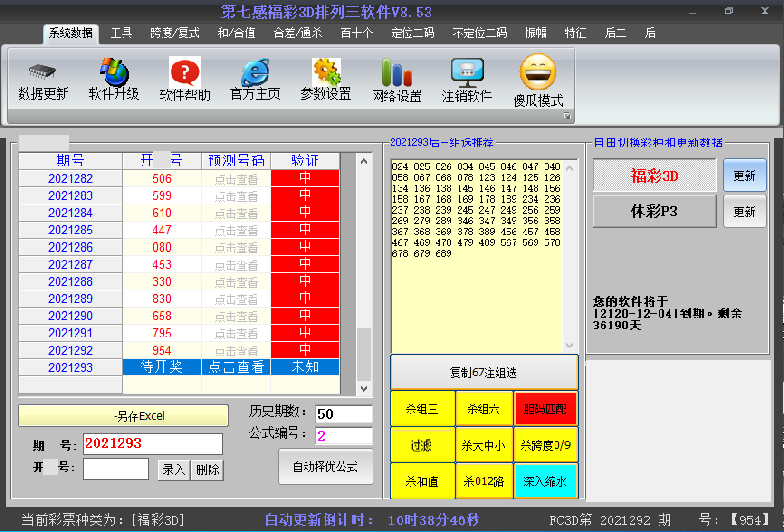Click the recommended numbers text area
784x532 pixels.
[x=477, y=256]
